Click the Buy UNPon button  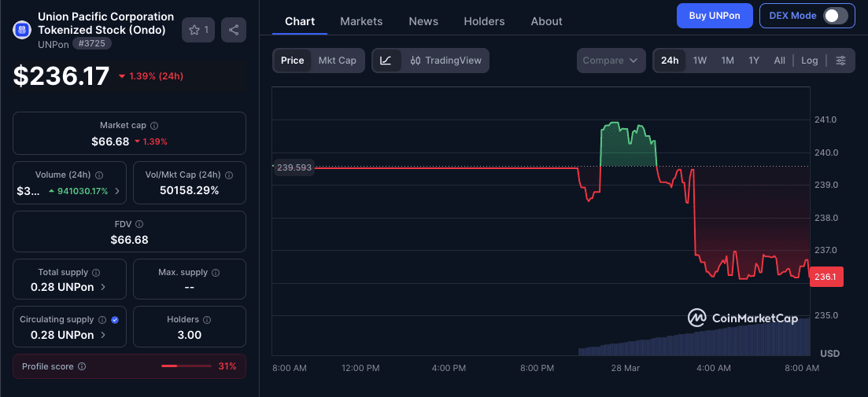[714, 16]
